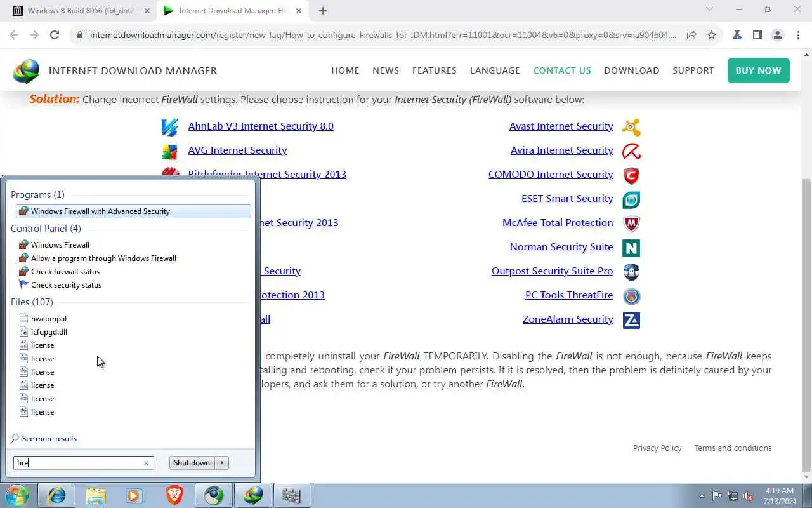The width and height of the screenshot is (812, 508).
Task: Click the Windows Start orb
Action: click(x=17, y=495)
